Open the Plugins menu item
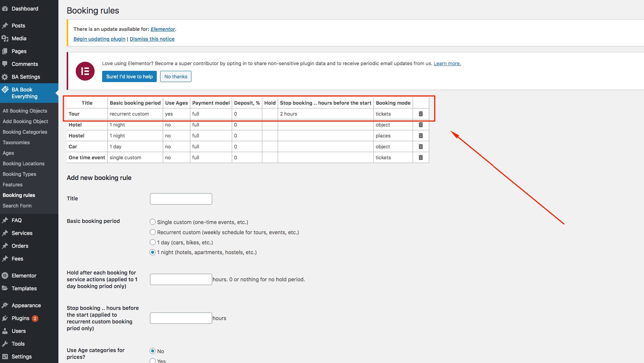The height and width of the screenshot is (363, 644). click(x=20, y=318)
